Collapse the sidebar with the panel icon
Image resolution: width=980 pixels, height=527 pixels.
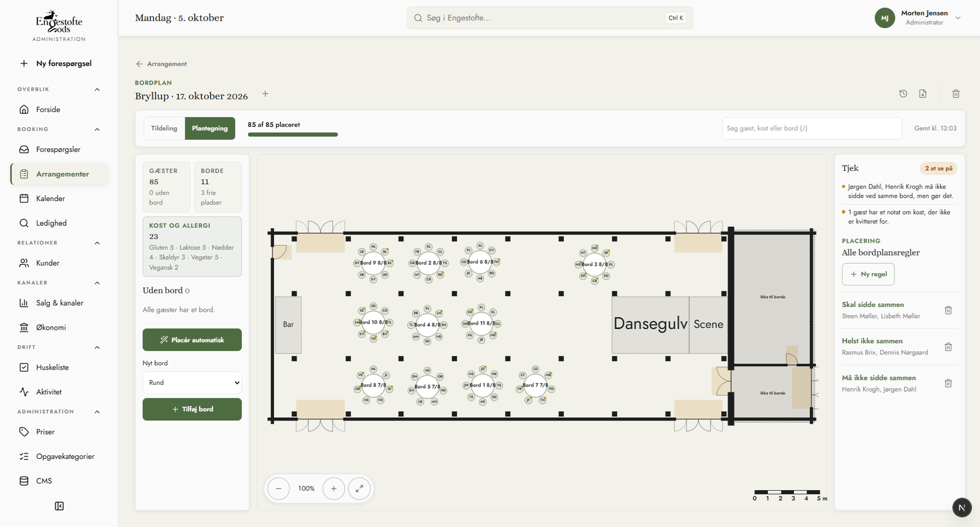[x=59, y=506]
